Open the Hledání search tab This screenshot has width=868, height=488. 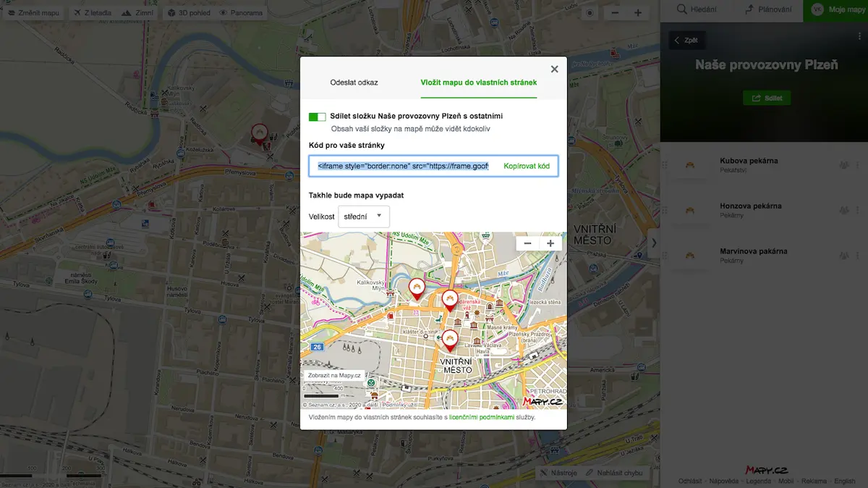(697, 10)
